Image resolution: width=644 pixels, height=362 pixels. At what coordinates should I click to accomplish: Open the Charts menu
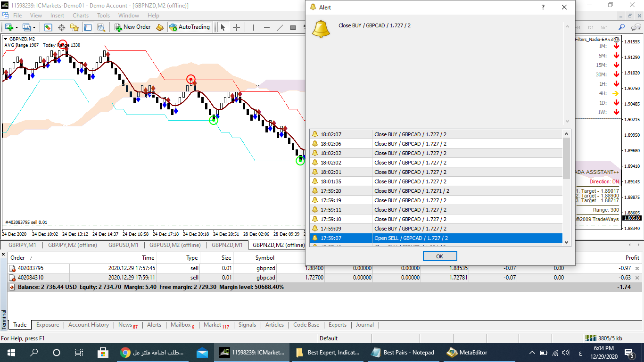pos(81,16)
